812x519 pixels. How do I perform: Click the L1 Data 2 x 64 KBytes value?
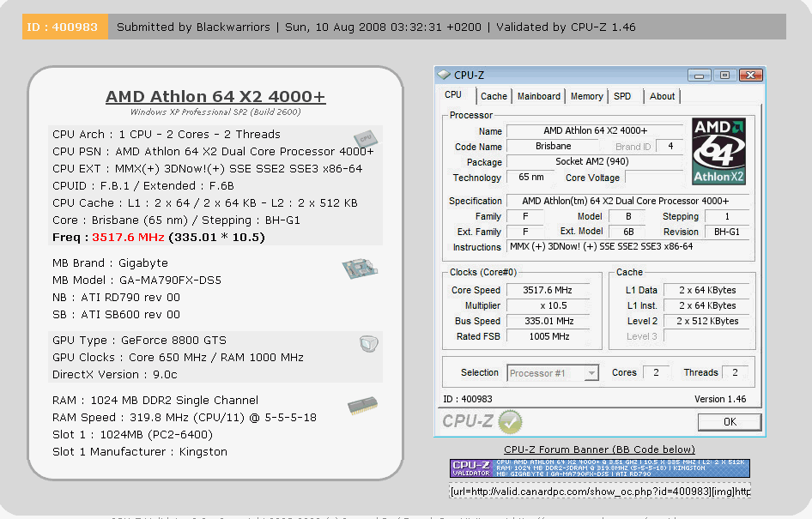707,290
